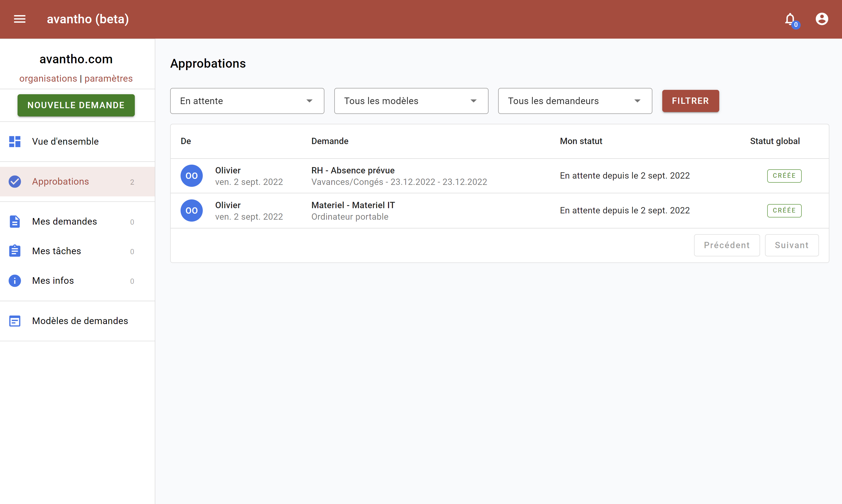Select Approbations in the sidebar
The height and width of the screenshot is (504, 842).
coord(78,182)
